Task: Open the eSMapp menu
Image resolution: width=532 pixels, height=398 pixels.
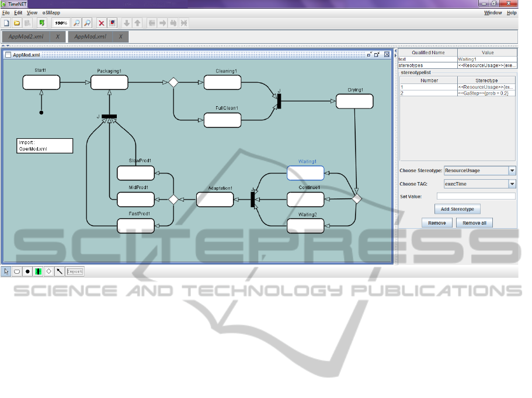Action: click(51, 12)
